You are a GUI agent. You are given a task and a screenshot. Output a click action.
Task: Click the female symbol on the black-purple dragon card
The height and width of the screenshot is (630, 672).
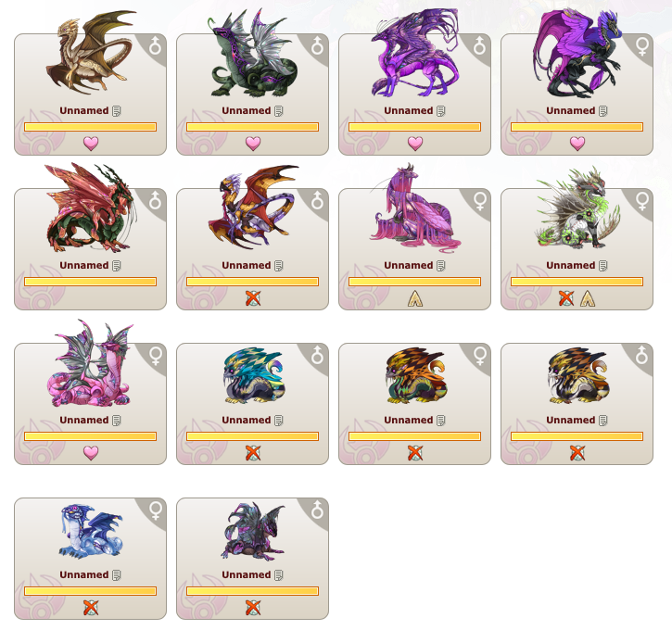tap(642, 46)
